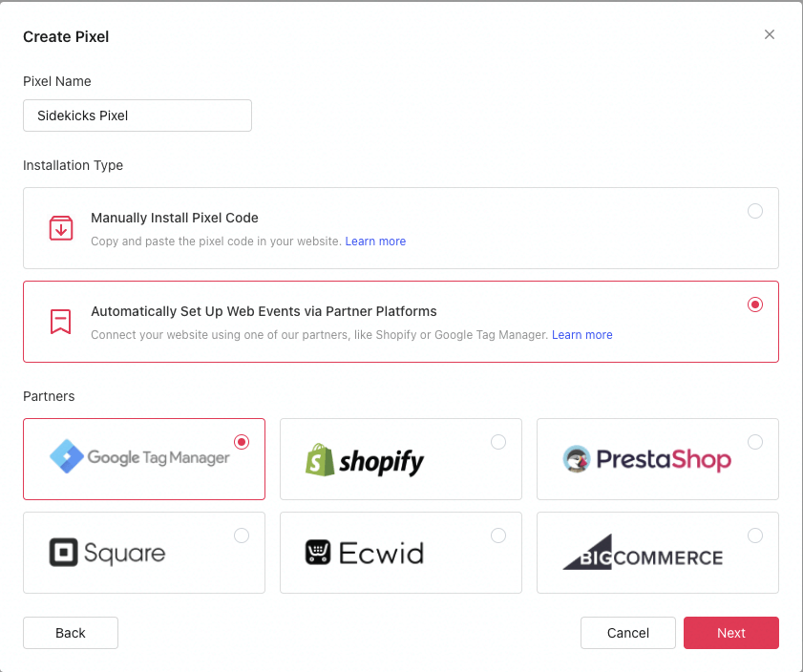Choose the PrestaShop partner radio button
Image resolution: width=803 pixels, height=672 pixels.
(x=755, y=442)
